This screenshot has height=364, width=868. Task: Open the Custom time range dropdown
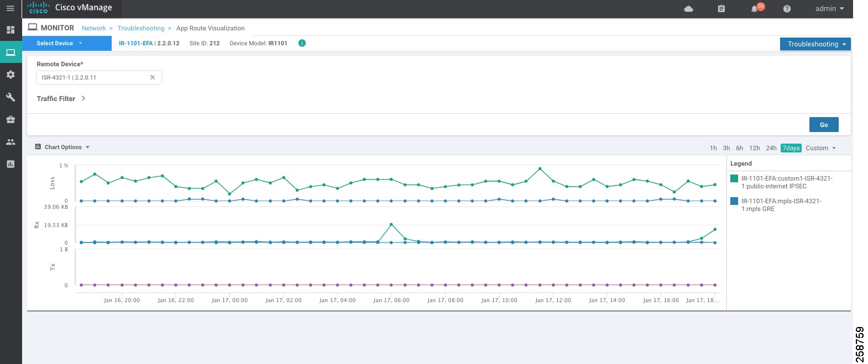[821, 148]
